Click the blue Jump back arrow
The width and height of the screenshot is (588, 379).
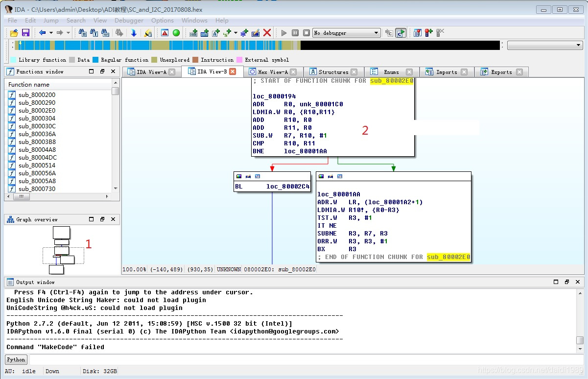[x=42, y=33]
